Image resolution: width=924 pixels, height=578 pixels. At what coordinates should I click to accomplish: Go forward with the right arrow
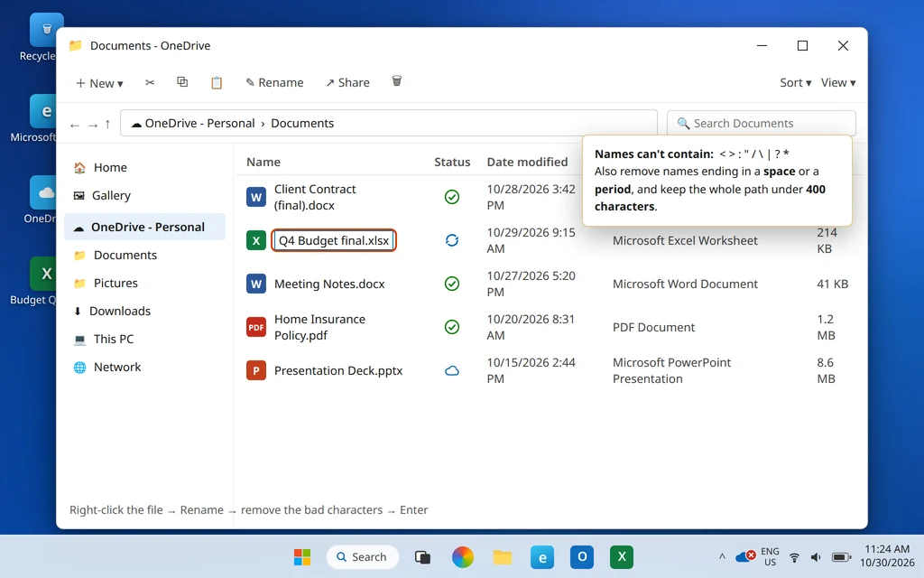pos(93,125)
